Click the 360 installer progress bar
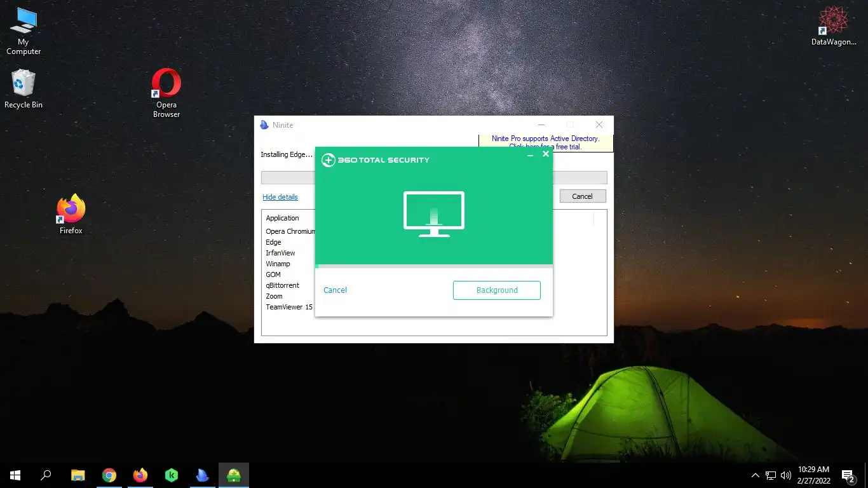 pyautogui.click(x=434, y=266)
